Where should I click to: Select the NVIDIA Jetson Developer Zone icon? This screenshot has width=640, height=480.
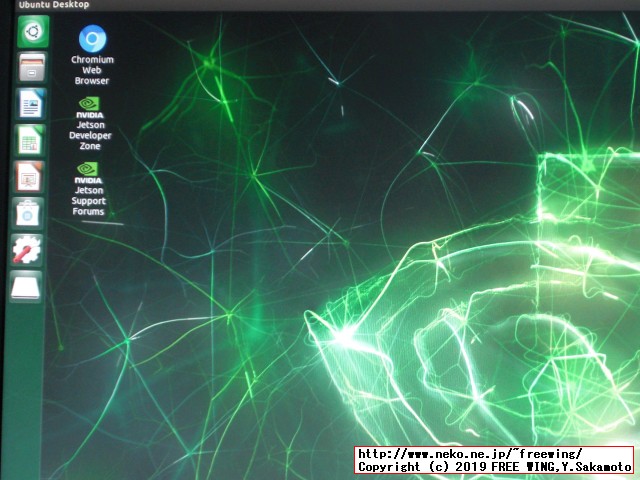tap(90, 102)
